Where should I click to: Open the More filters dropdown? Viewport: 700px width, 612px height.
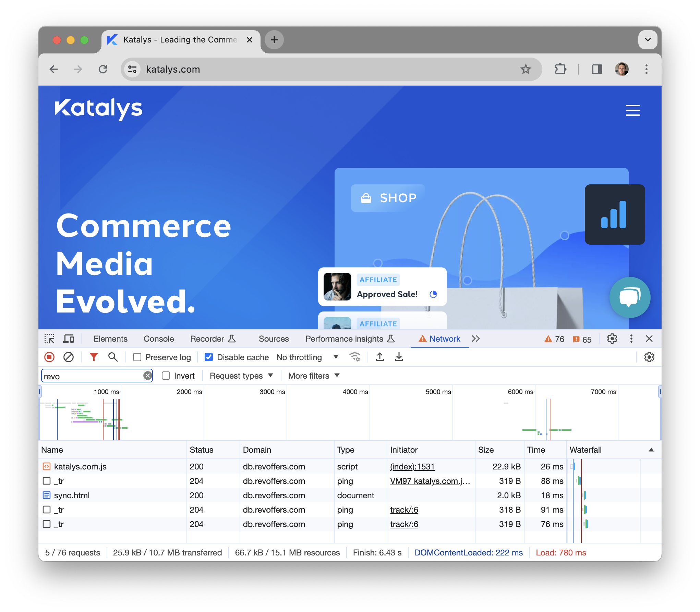[313, 376]
